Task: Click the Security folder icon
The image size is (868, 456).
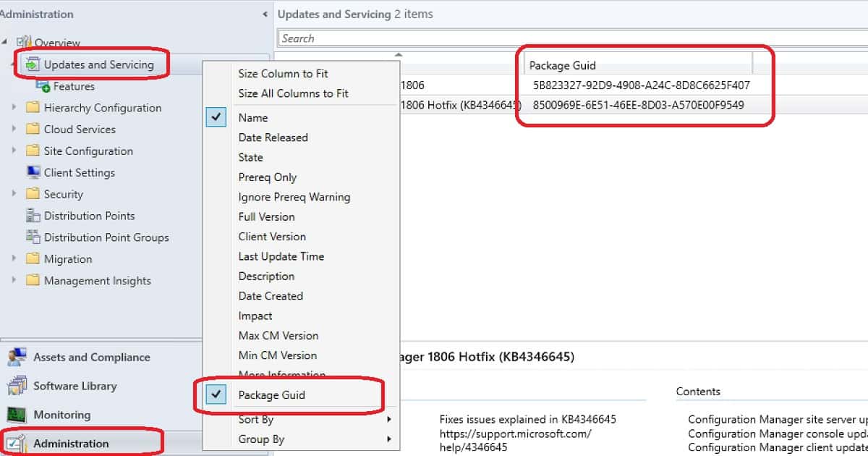Action: point(33,194)
